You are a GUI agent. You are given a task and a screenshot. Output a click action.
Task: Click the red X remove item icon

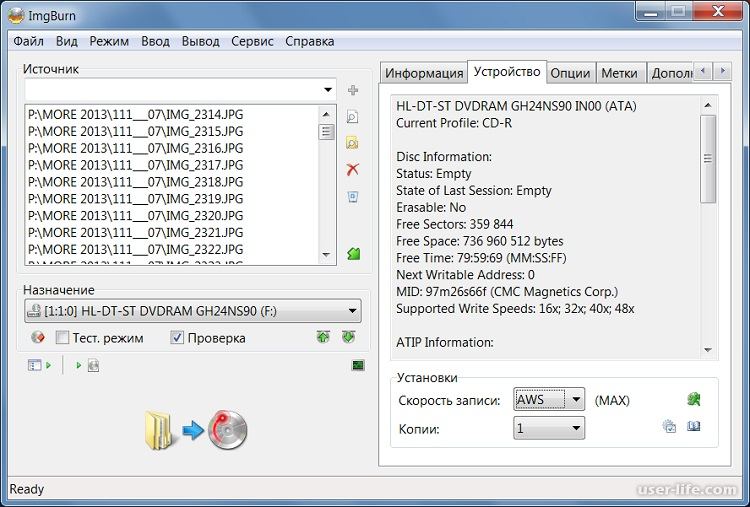pos(352,170)
